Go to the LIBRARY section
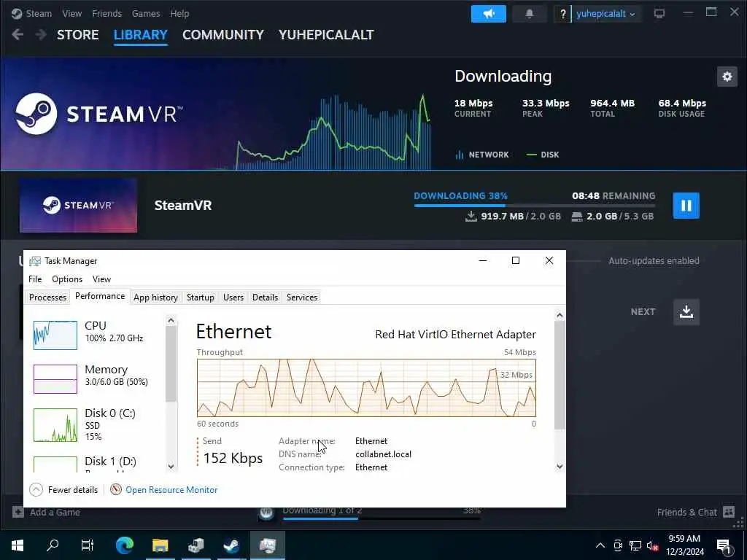The image size is (747, 560). pos(141,35)
